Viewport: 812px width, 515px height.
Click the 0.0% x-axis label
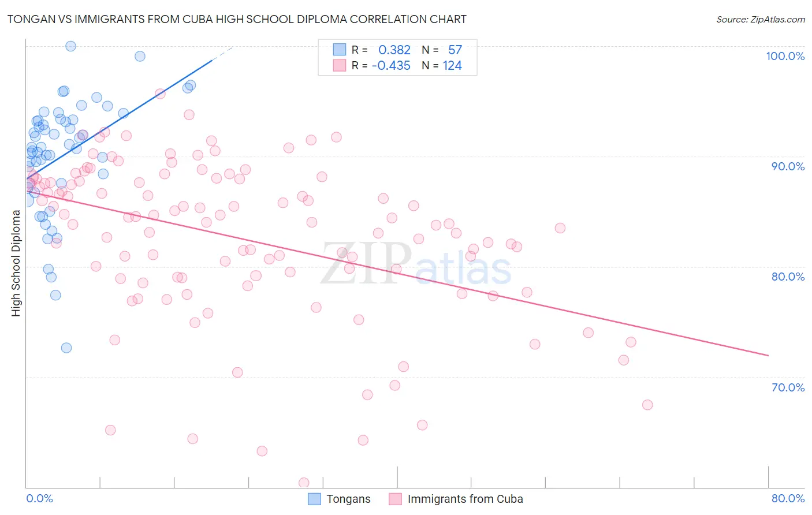[40, 498]
